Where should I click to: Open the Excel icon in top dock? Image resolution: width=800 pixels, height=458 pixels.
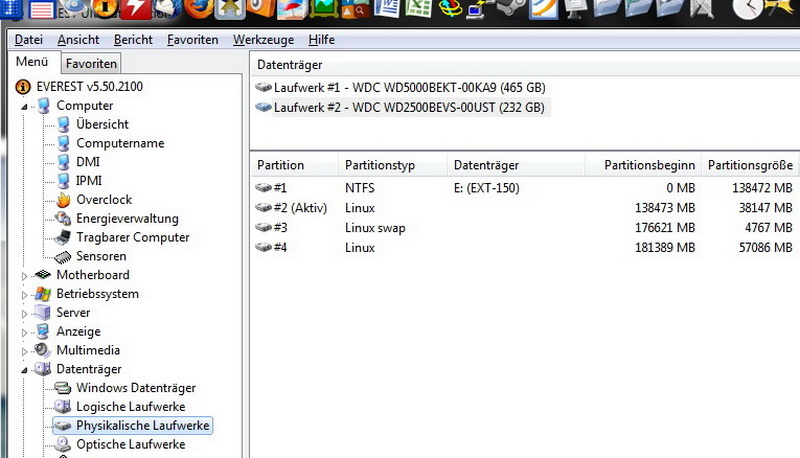tap(418, 11)
